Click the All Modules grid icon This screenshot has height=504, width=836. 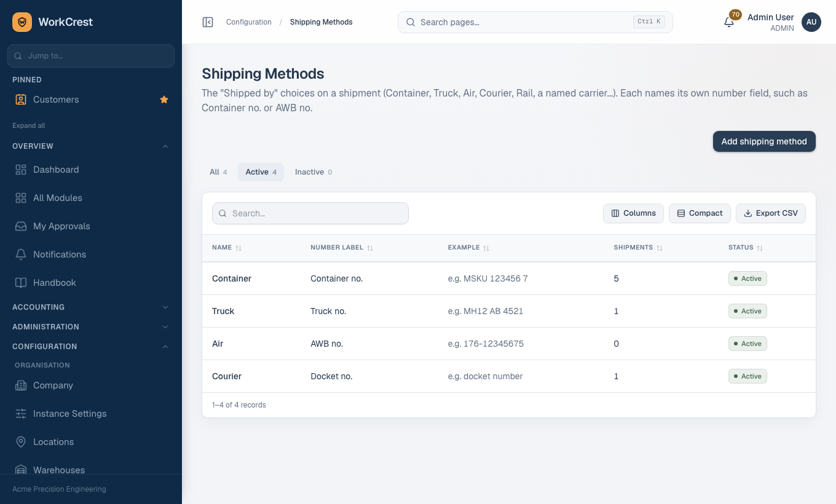21,198
